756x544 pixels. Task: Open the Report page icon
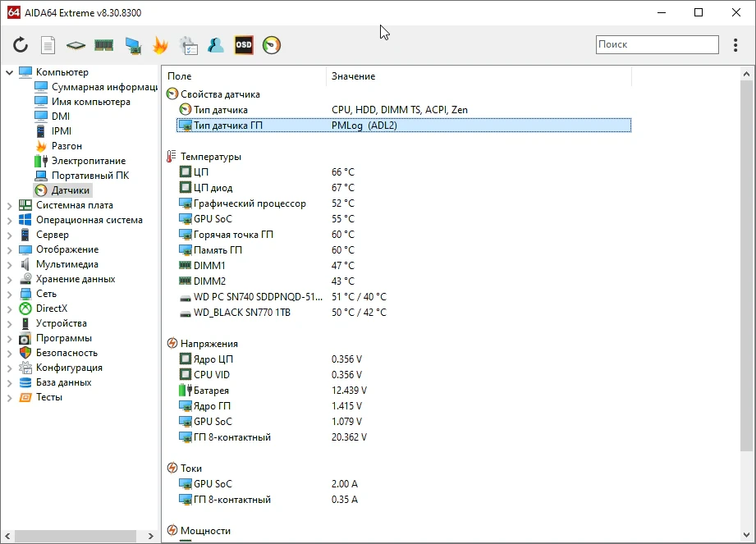pyautogui.click(x=48, y=45)
